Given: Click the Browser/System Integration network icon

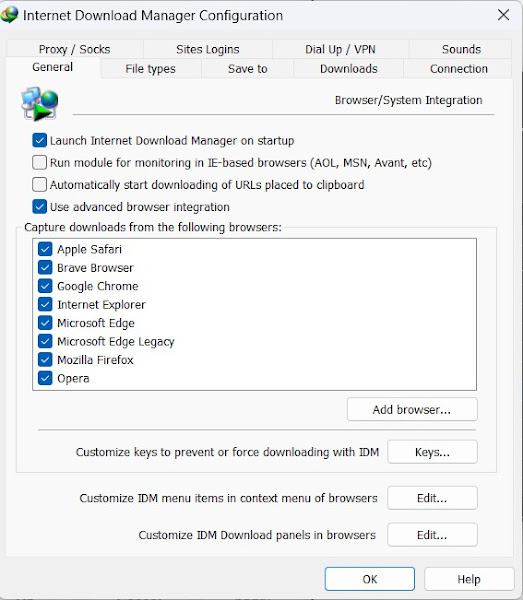Looking at the screenshot, I should [40, 104].
